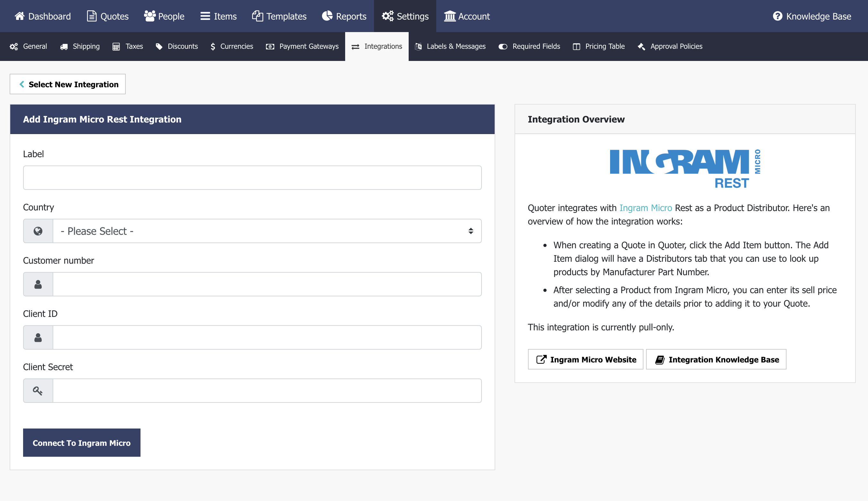Click the Approval Policies gavel icon

click(641, 47)
